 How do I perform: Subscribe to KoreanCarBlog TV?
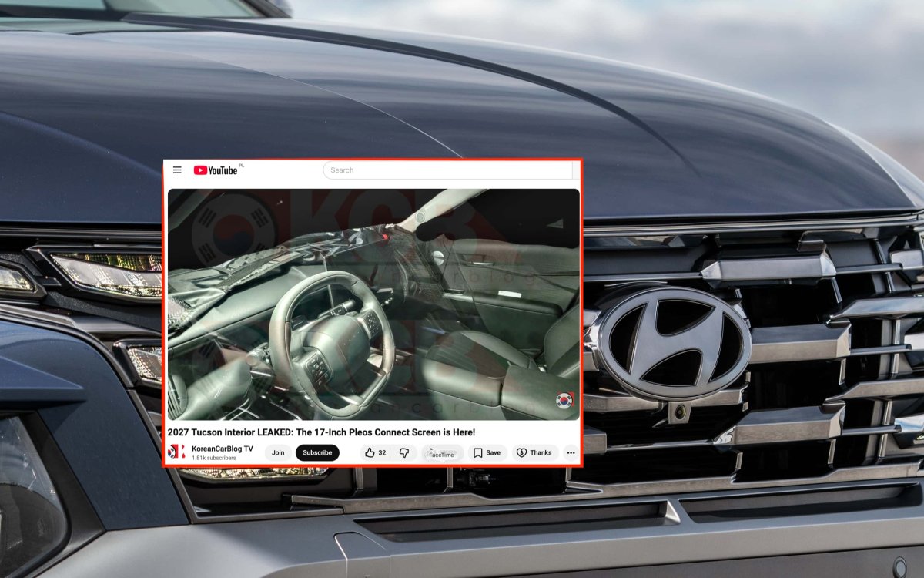pyautogui.click(x=317, y=453)
